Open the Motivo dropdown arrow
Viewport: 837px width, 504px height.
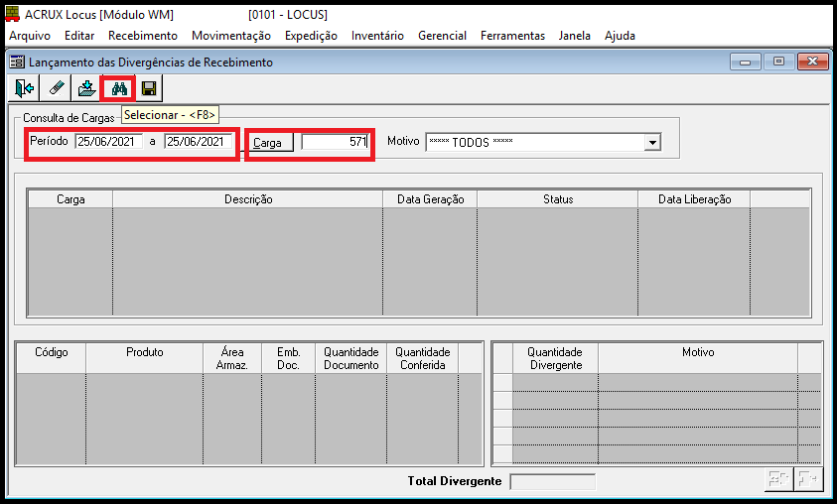click(x=652, y=143)
